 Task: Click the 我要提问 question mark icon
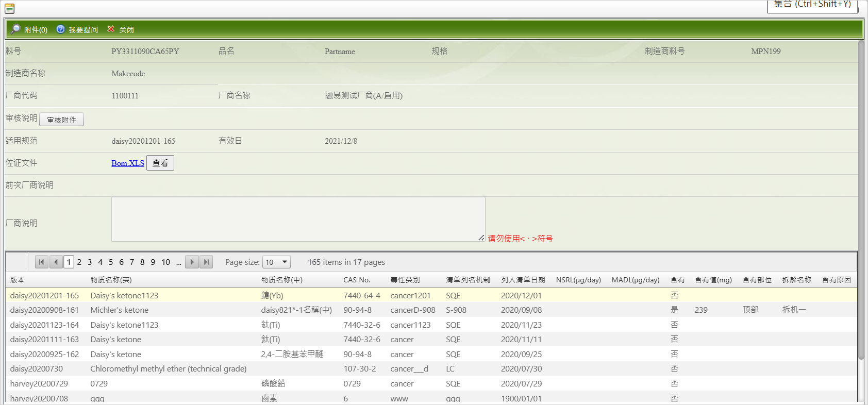point(61,29)
